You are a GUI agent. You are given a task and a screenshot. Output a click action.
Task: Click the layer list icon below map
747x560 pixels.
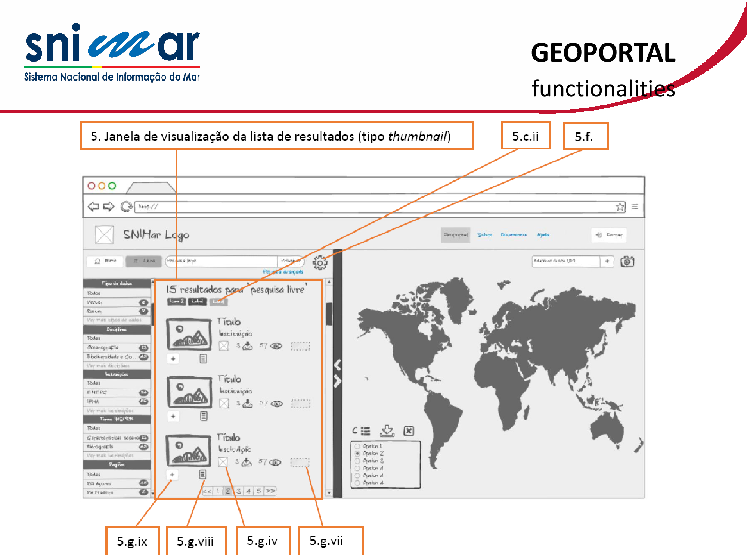tap(365, 431)
